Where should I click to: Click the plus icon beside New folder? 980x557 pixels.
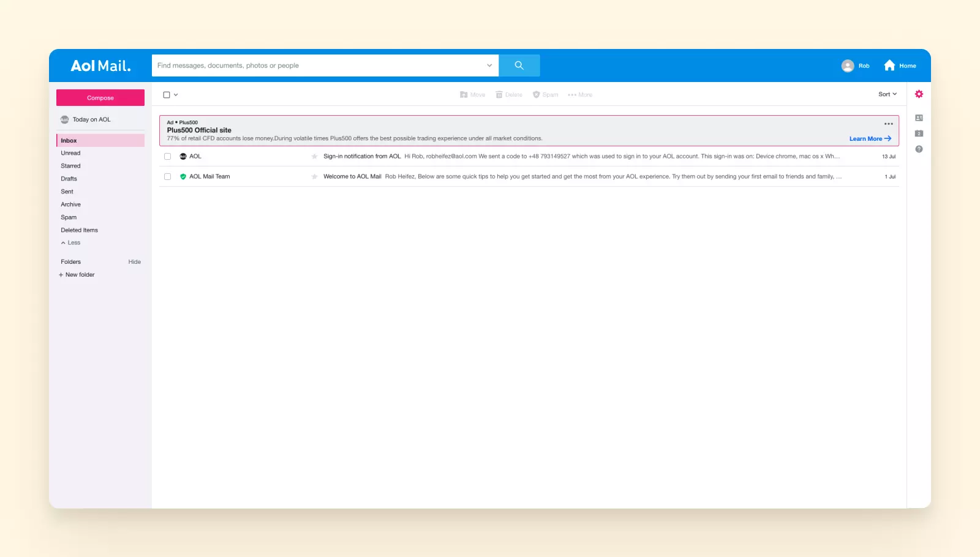[61, 275]
